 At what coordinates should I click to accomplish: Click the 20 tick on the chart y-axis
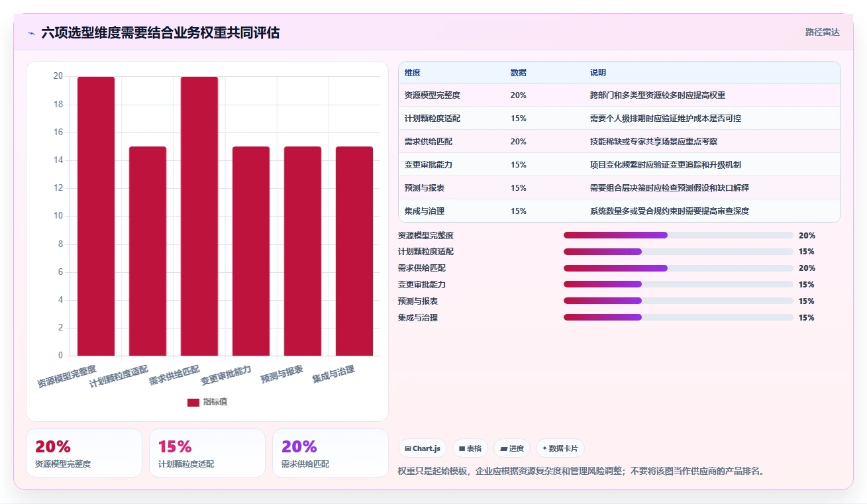[58, 76]
